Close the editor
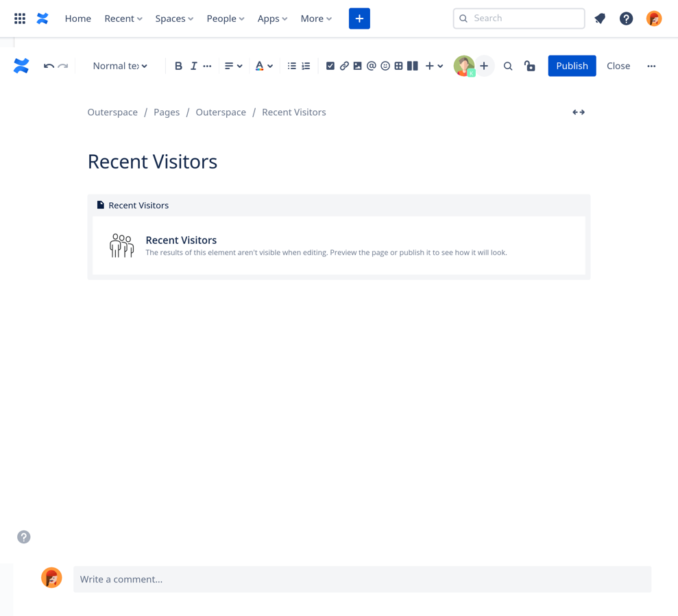The image size is (678, 616). [618, 66]
